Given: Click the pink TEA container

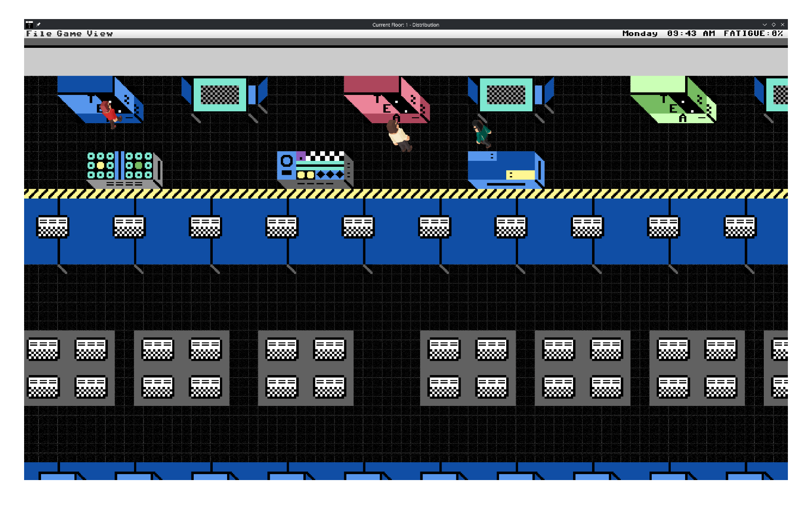Looking at the screenshot, I should [x=387, y=100].
